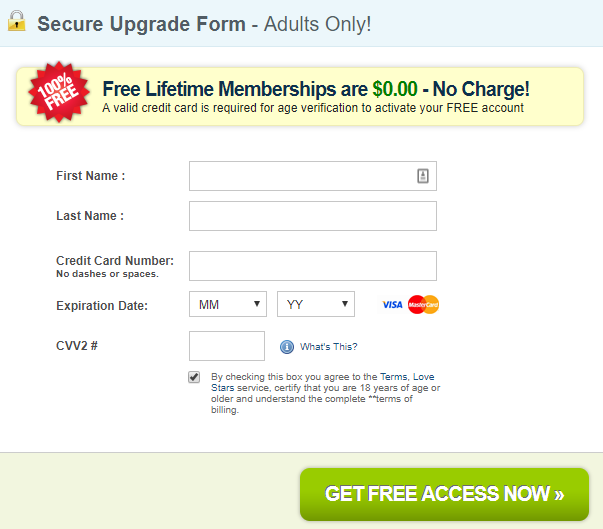Click the blue info icon beside CVV2
603x529 pixels.
tap(287, 347)
